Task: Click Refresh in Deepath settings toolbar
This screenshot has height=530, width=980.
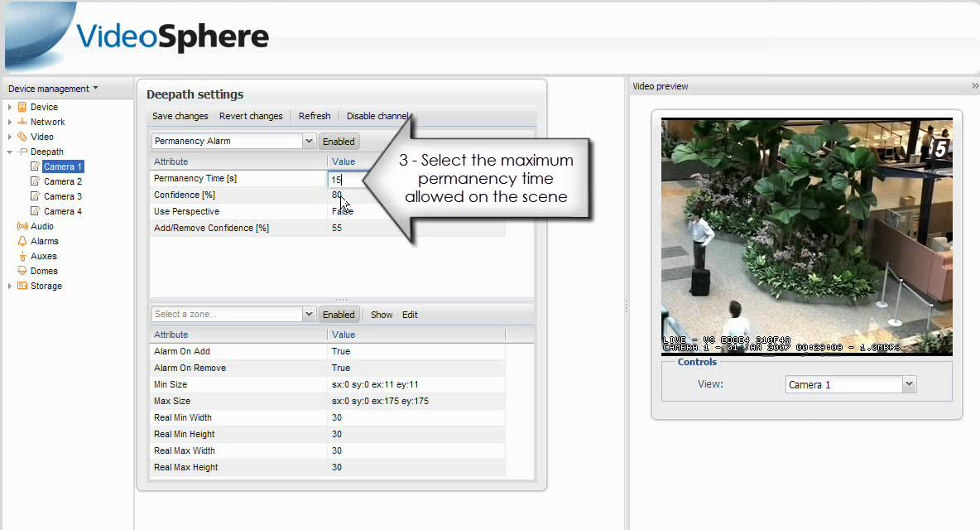Action: pyautogui.click(x=315, y=116)
